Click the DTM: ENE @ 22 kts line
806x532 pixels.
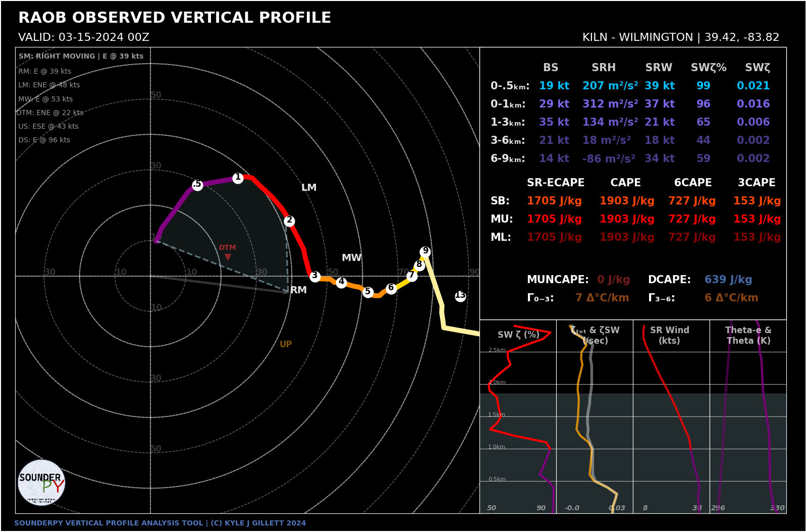tap(50, 113)
